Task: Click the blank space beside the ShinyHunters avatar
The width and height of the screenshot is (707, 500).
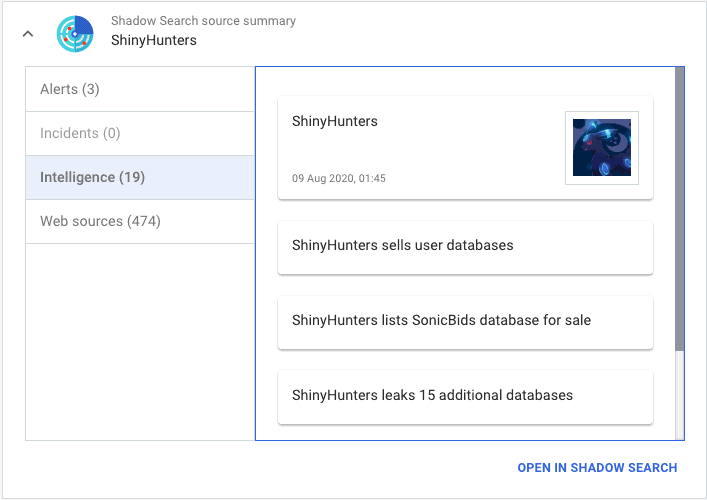Action: click(469, 148)
